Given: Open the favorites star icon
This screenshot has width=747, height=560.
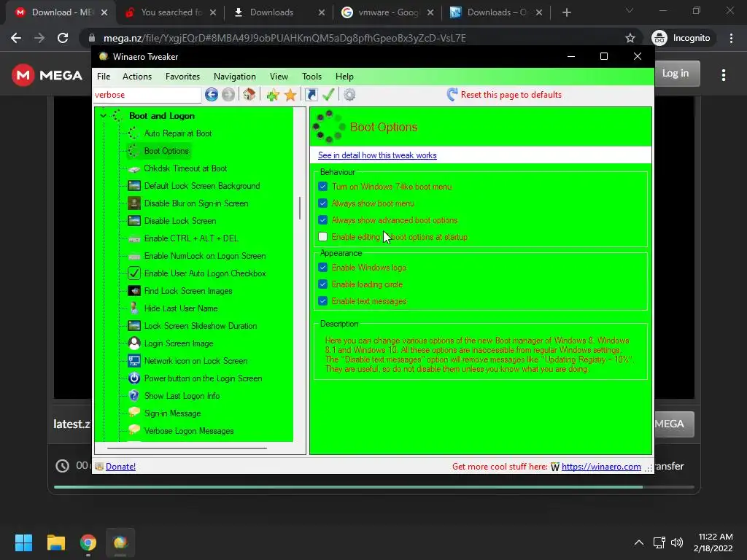Looking at the screenshot, I should [x=290, y=95].
